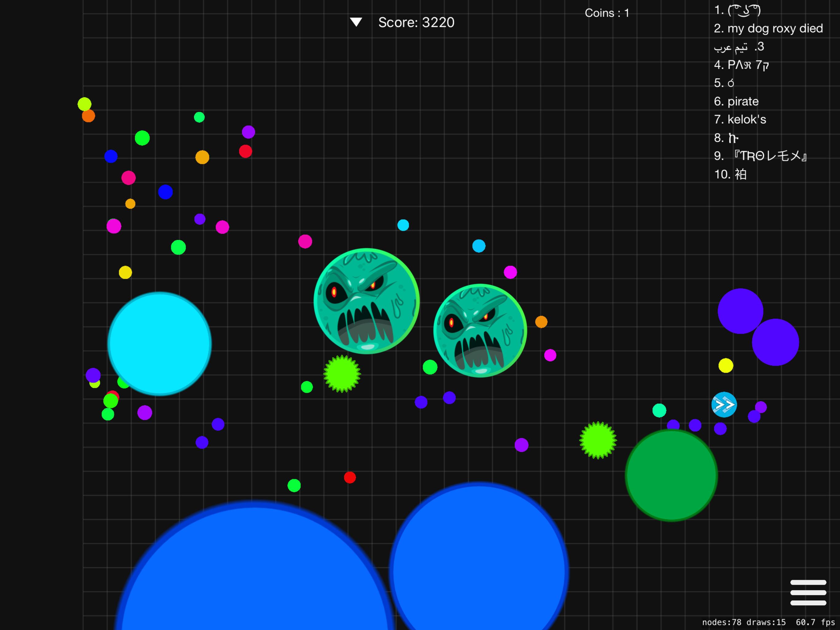Tap the upper purple cell of the touching pair
The height and width of the screenshot is (630, 840).
pos(740,310)
